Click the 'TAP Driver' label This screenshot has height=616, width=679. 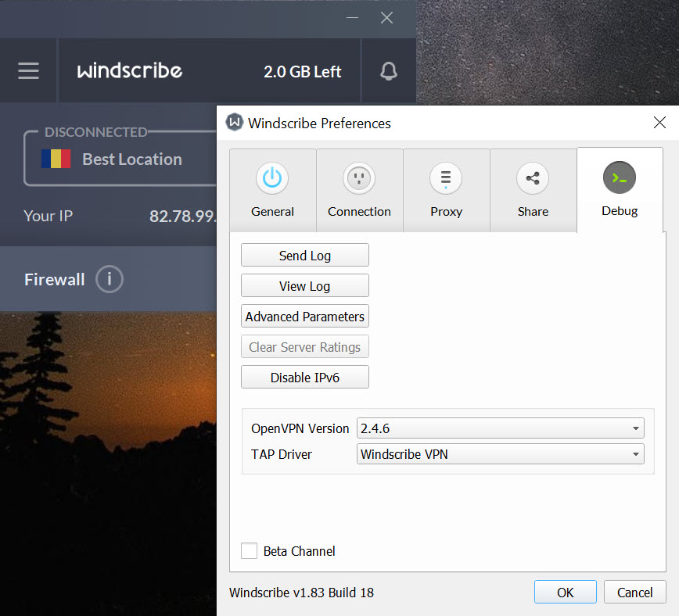pyautogui.click(x=282, y=454)
